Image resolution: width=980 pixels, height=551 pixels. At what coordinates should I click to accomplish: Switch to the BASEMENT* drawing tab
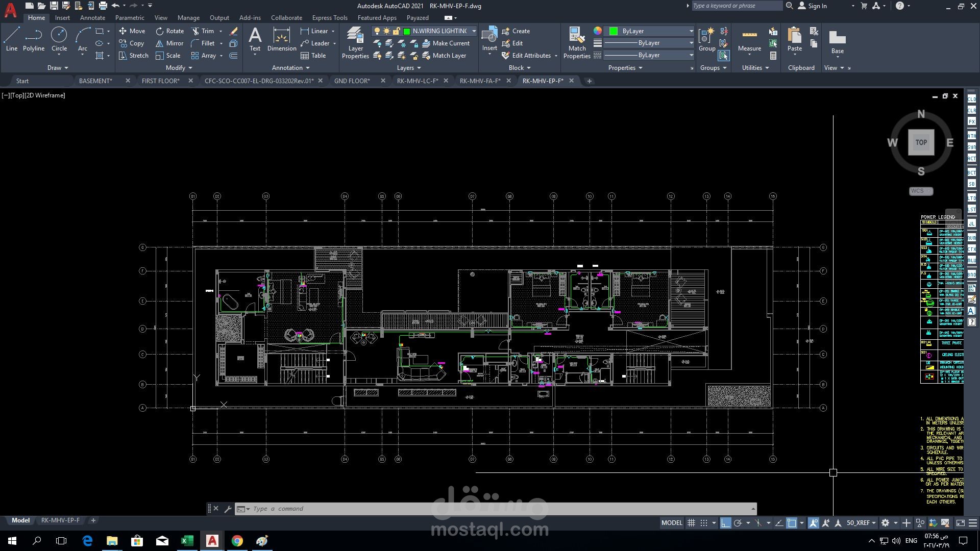(95, 81)
